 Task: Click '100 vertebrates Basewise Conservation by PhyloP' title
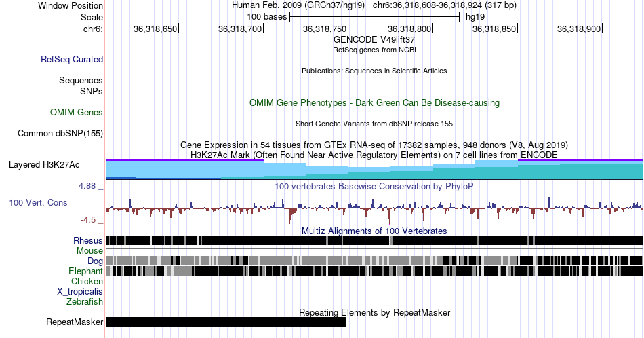coord(374,186)
